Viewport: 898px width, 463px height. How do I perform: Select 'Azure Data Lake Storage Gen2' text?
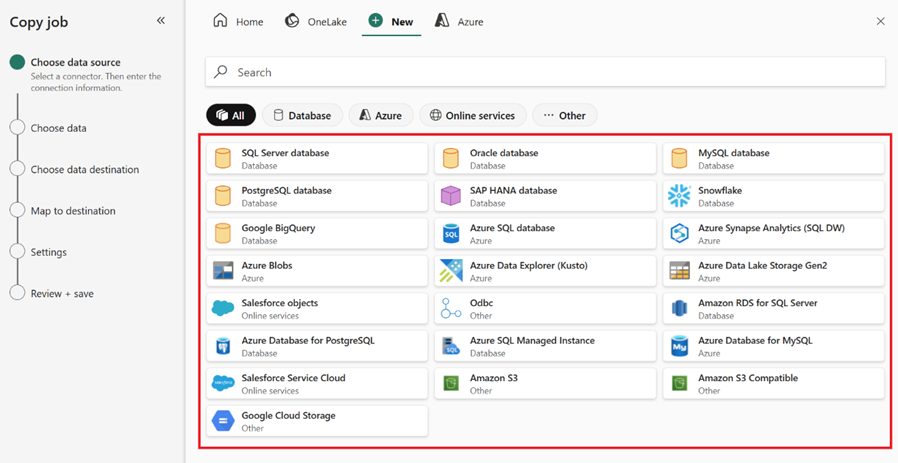coord(763,265)
